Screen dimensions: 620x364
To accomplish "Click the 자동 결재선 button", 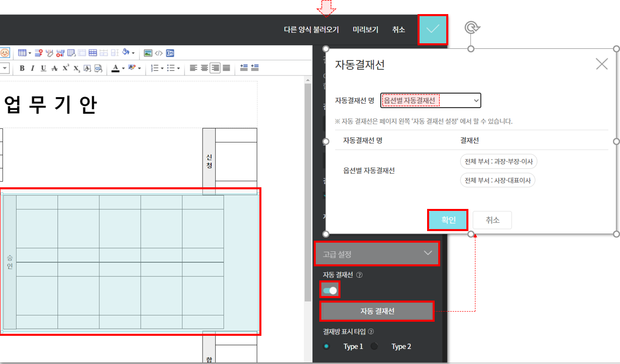I will (x=377, y=311).
